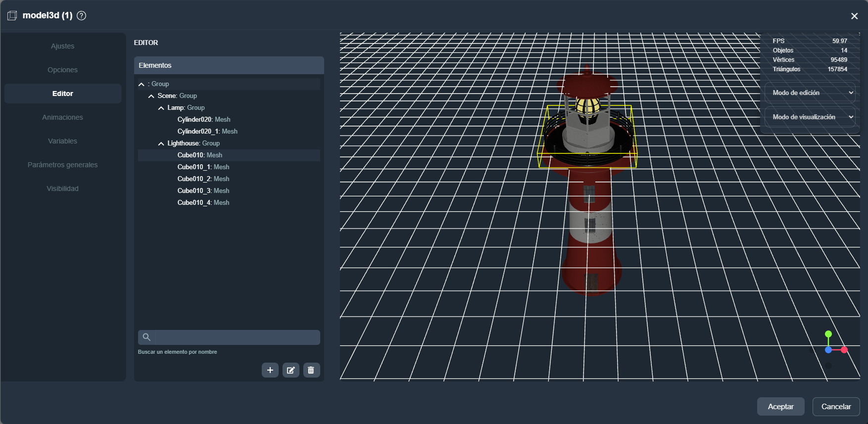Click the Aceptar button
Viewport: 868px width, 424px height.
coord(780,406)
